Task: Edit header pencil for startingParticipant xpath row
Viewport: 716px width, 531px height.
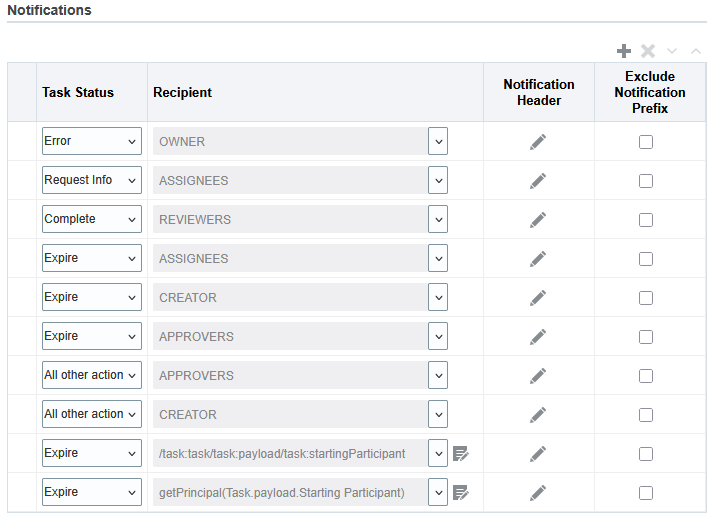Action: coord(538,454)
